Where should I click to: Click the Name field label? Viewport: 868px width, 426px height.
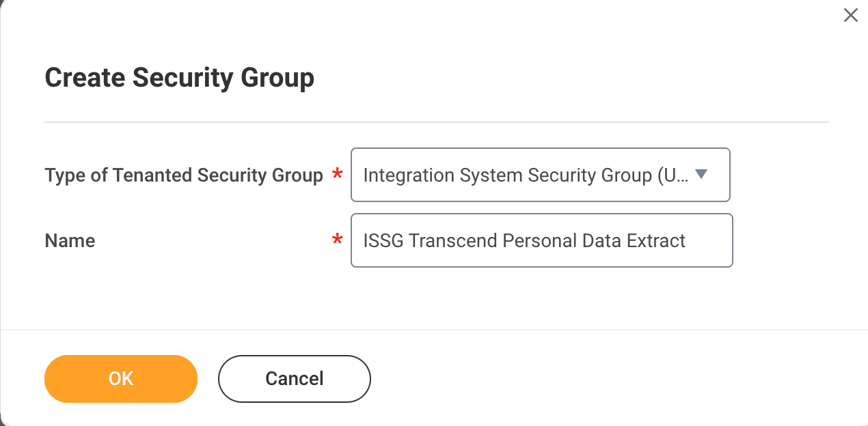[x=69, y=240]
